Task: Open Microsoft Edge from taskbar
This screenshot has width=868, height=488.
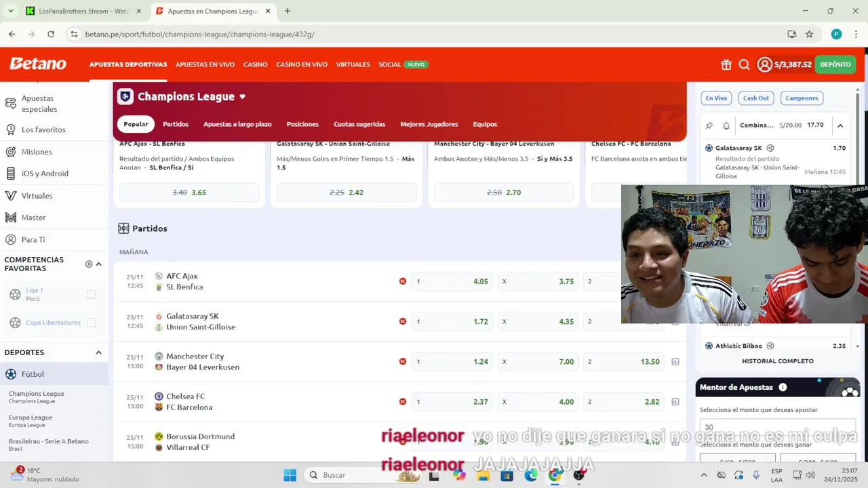Action: tap(530, 475)
